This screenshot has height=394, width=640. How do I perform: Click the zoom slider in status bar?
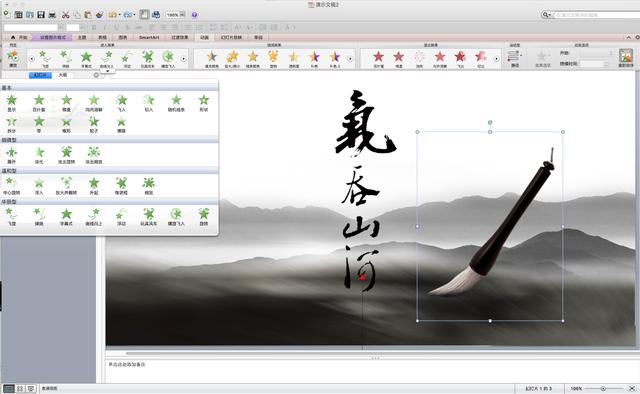pos(603,389)
